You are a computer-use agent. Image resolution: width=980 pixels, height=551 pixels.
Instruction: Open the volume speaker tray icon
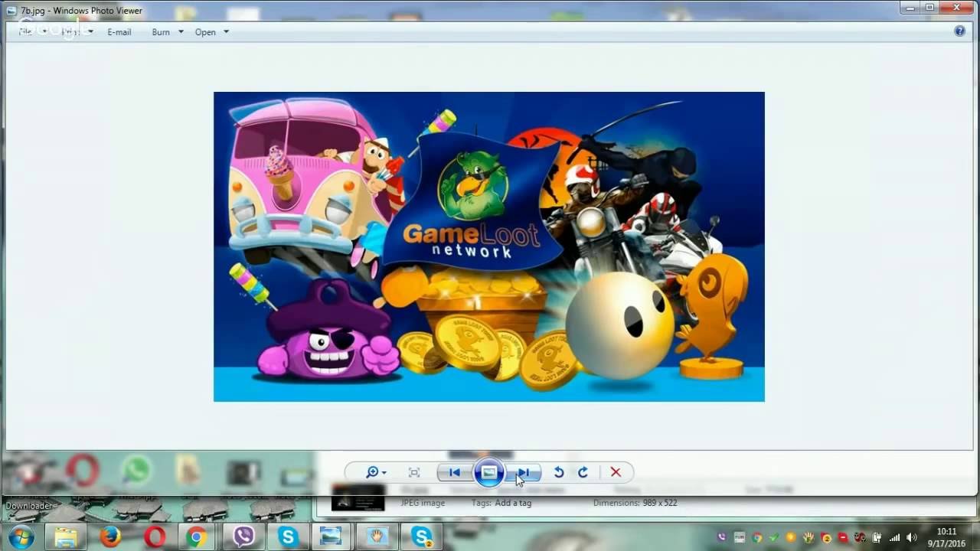(911, 537)
